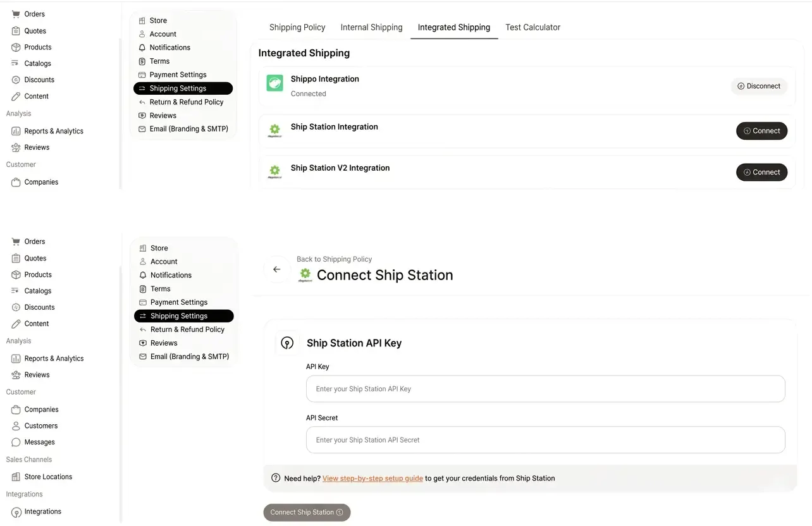This screenshot has width=812, height=526.
Task: Open Messages in the lower sidebar
Action: tap(34, 443)
